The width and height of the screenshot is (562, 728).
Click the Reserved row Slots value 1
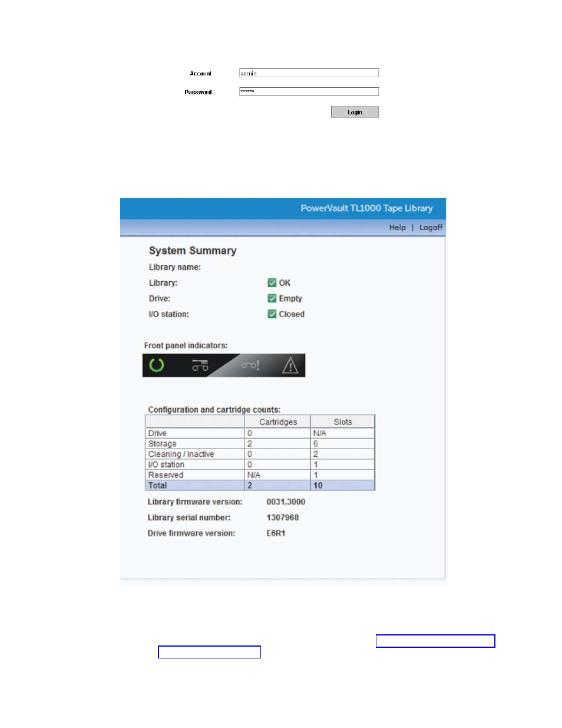316,475
